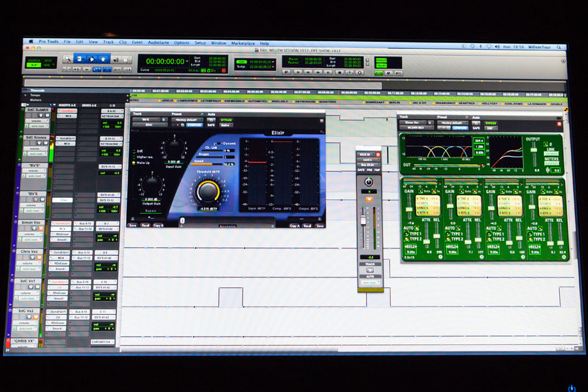Click SAFE in the Elixir plugin header
The width and height of the screenshot is (588, 392).
point(211,125)
